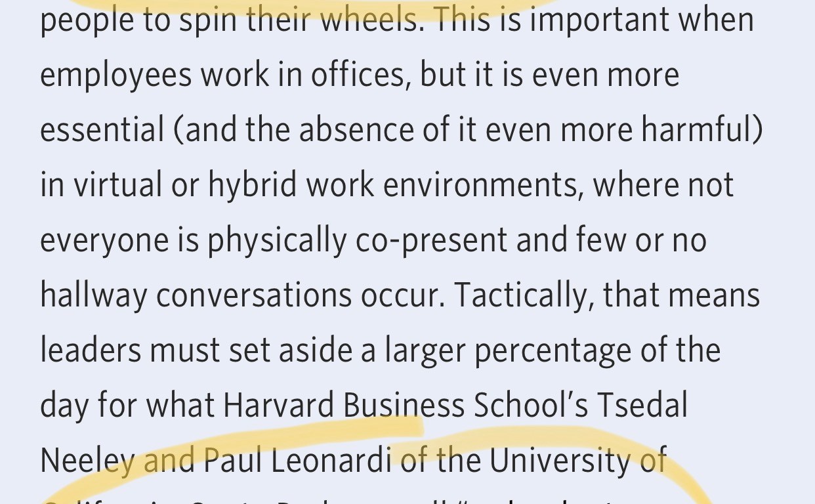Viewport: 815px width, 504px height.
Task: Click on the word "hybrid"
Action: (x=253, y=185)
